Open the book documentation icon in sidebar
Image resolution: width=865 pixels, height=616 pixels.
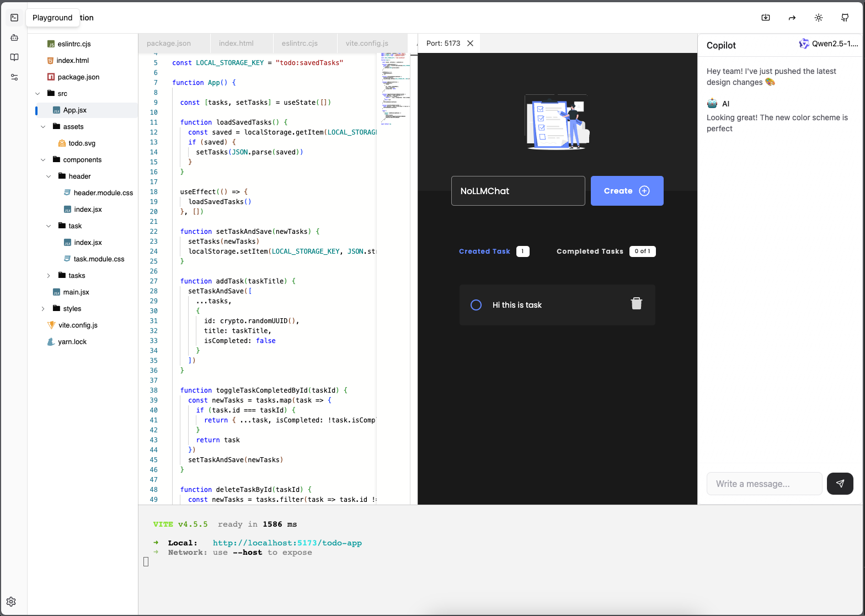click(x=14, y=57)
